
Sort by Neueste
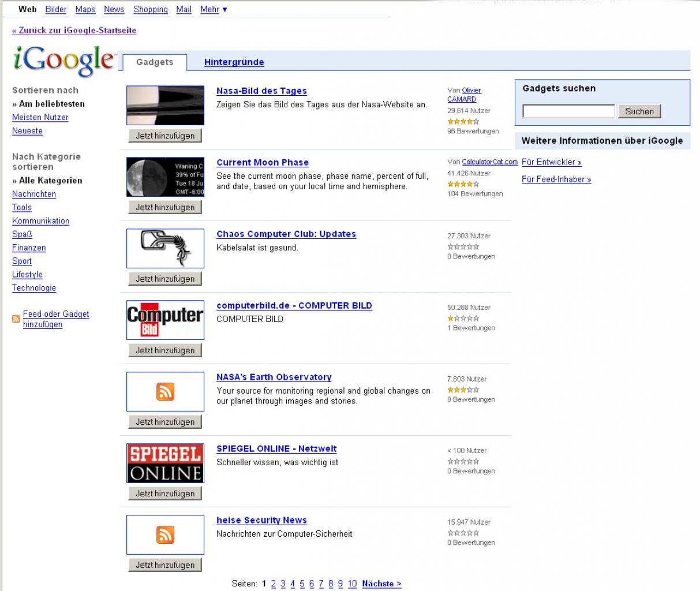(27, 130)
